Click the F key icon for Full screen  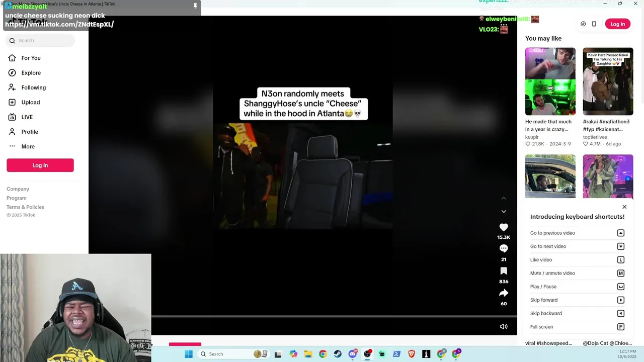pyautogui.click(x=621, y=327)
